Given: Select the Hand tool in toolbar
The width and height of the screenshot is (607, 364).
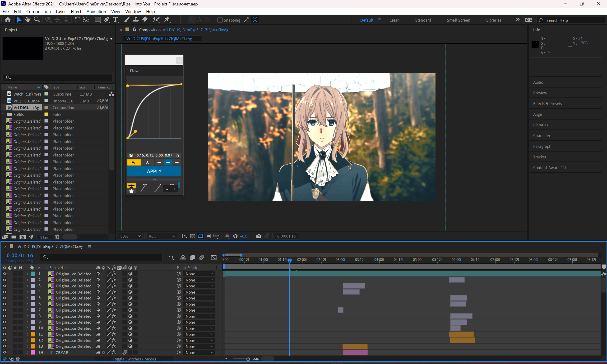Looking at the screenshot, I should (28, 20).
